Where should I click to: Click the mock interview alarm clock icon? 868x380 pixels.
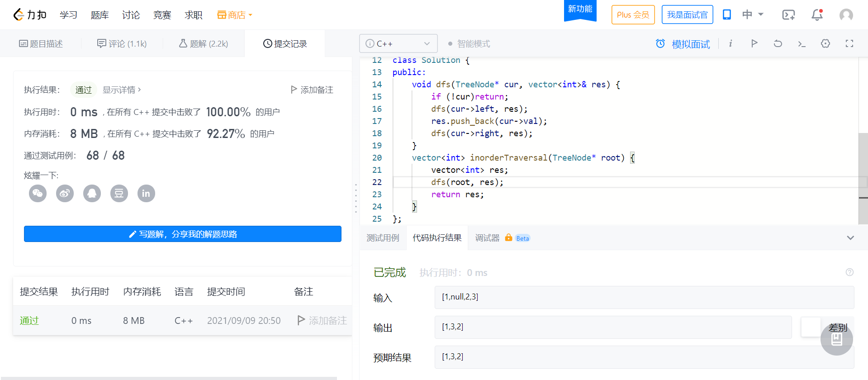coord(660,43)
